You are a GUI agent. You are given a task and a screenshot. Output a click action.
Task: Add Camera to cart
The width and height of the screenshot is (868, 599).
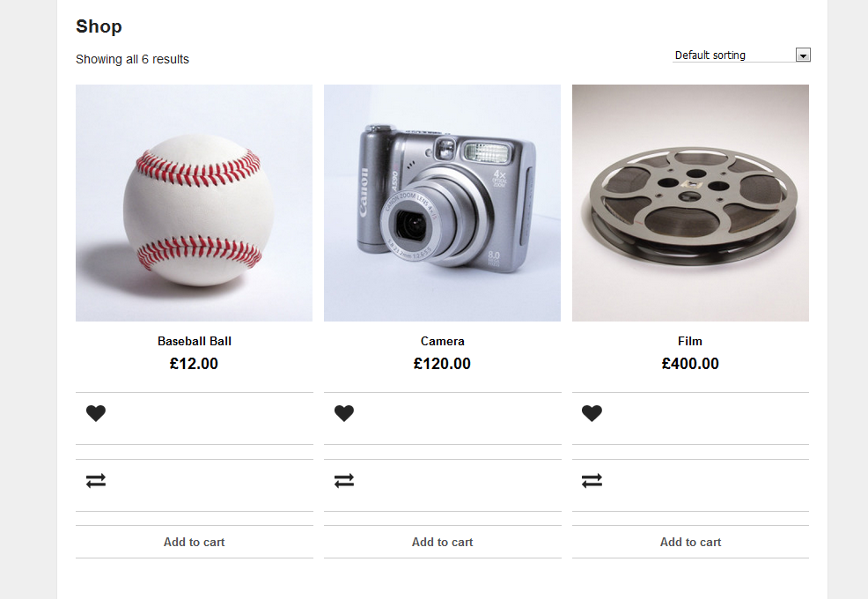tap(443, 543)
